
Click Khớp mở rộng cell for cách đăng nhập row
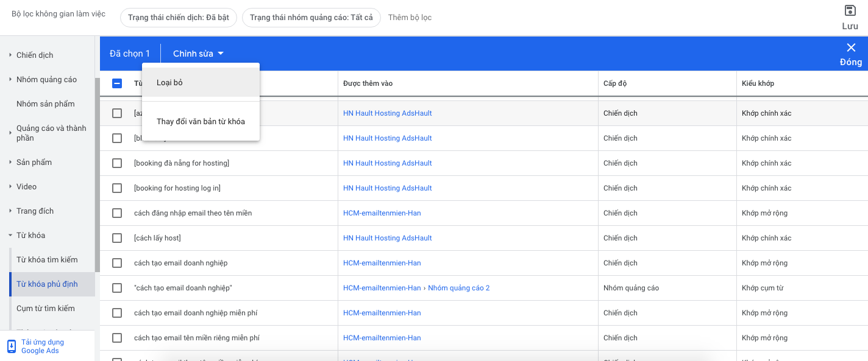[764, 213]
